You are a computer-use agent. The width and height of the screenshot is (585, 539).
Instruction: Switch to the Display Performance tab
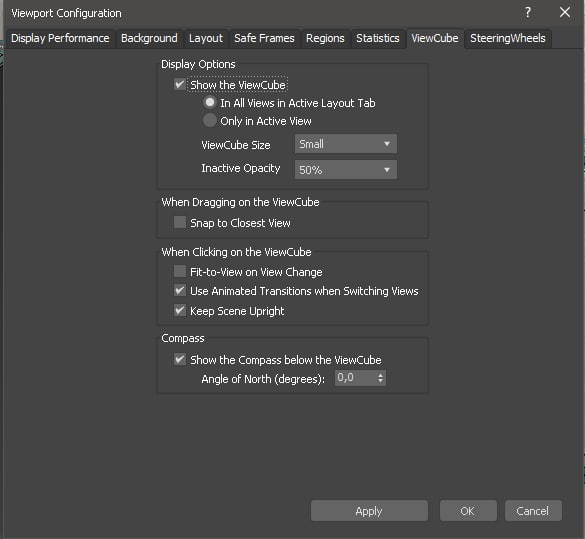point(60,38)
